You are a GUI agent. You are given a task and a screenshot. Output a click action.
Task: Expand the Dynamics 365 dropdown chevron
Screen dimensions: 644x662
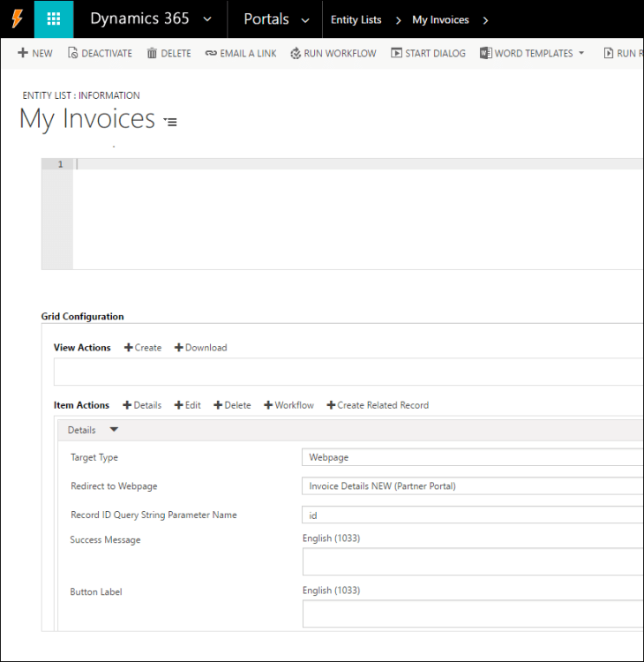coord(207,19)
